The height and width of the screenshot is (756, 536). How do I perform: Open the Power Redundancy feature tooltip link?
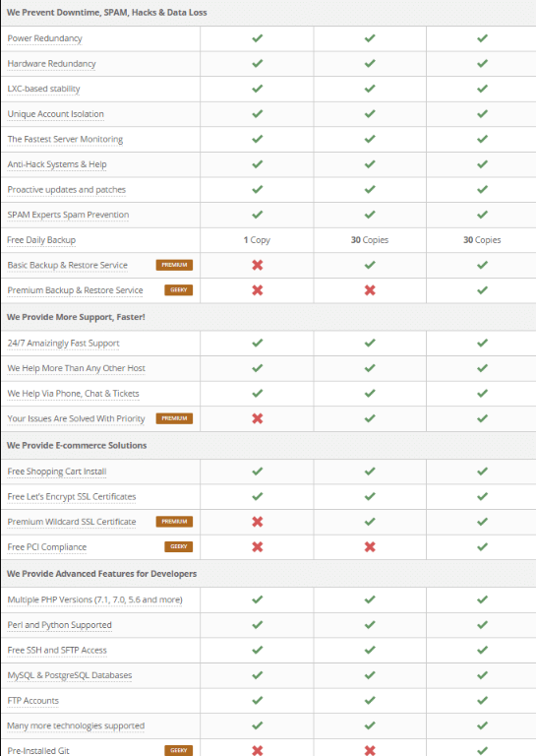(45, 38)
